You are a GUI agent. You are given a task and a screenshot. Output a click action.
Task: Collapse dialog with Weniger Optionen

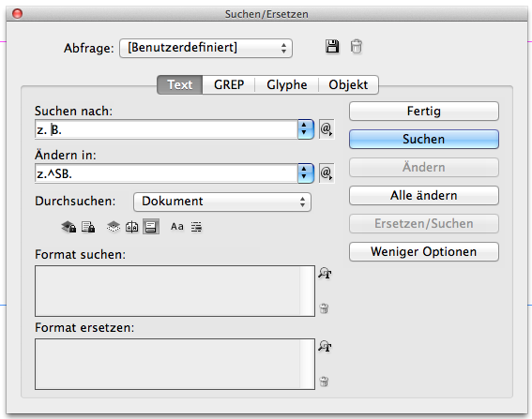[x=424, y=252]
